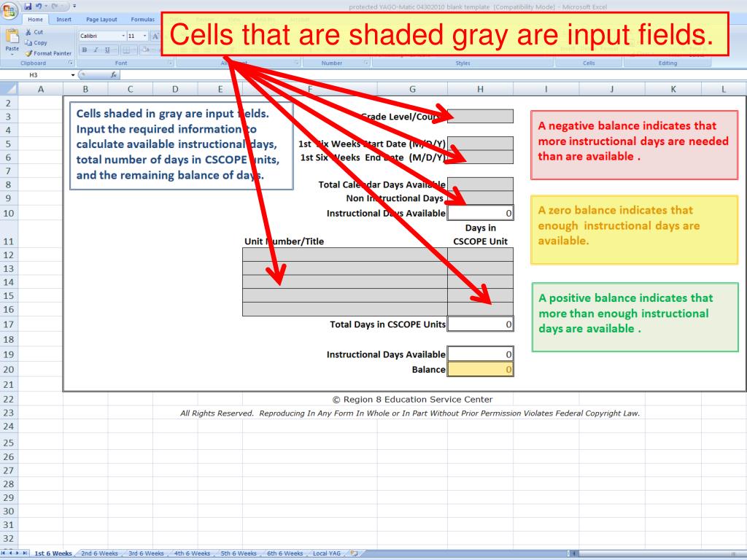The image size is (747, 560).
Task: Toggle bold formatting
Action: click(85, 50)
